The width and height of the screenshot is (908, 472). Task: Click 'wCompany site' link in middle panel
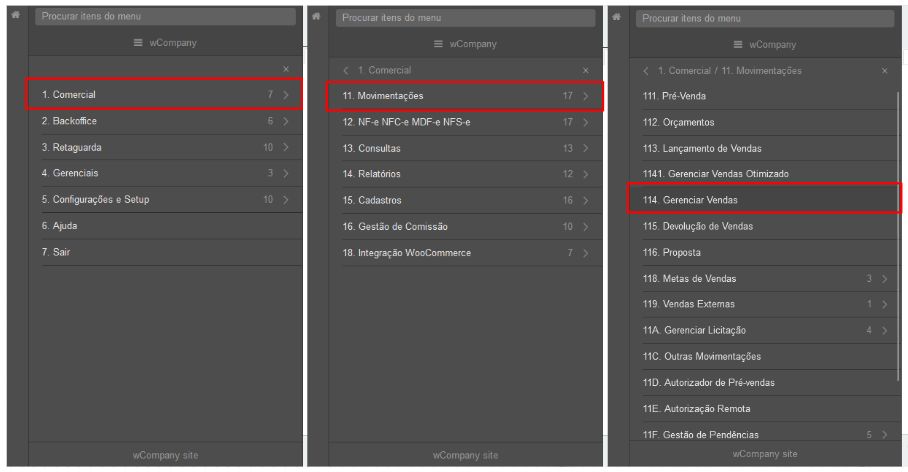tap(465, 455)
